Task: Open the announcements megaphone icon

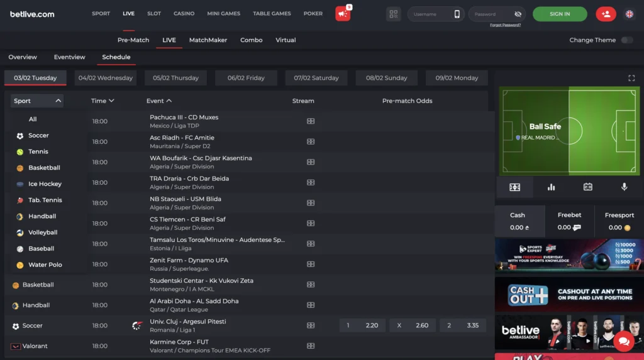Action: point(343,14)
